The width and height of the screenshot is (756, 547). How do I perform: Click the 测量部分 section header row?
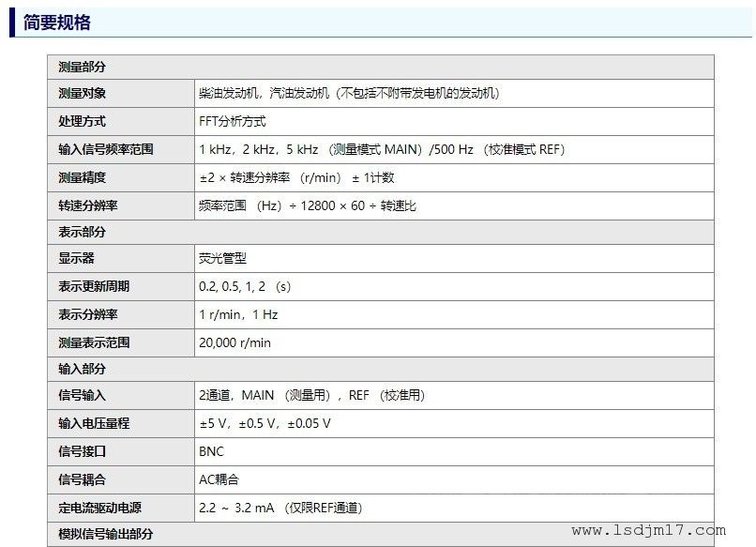82,67
